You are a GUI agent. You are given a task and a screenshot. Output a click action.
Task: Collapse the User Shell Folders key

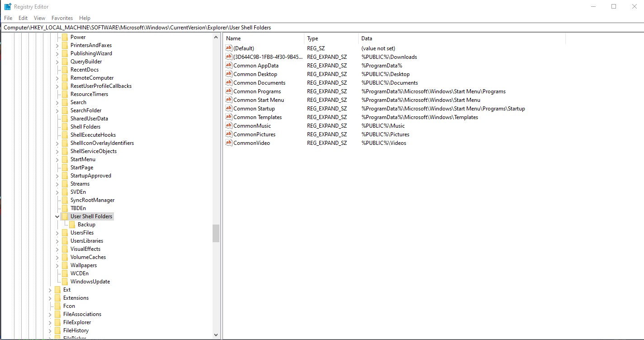point(57,216)
